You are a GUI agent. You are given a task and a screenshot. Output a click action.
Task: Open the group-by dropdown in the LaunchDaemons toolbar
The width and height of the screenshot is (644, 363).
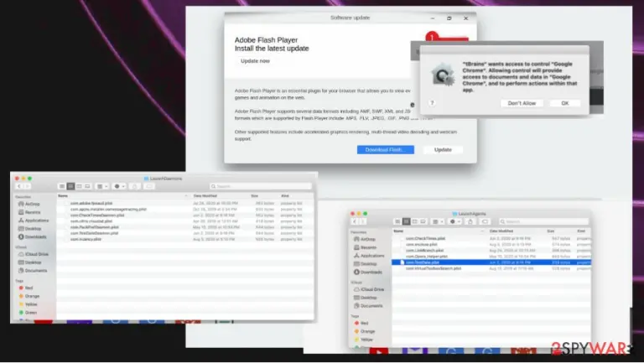pos(101,186)
